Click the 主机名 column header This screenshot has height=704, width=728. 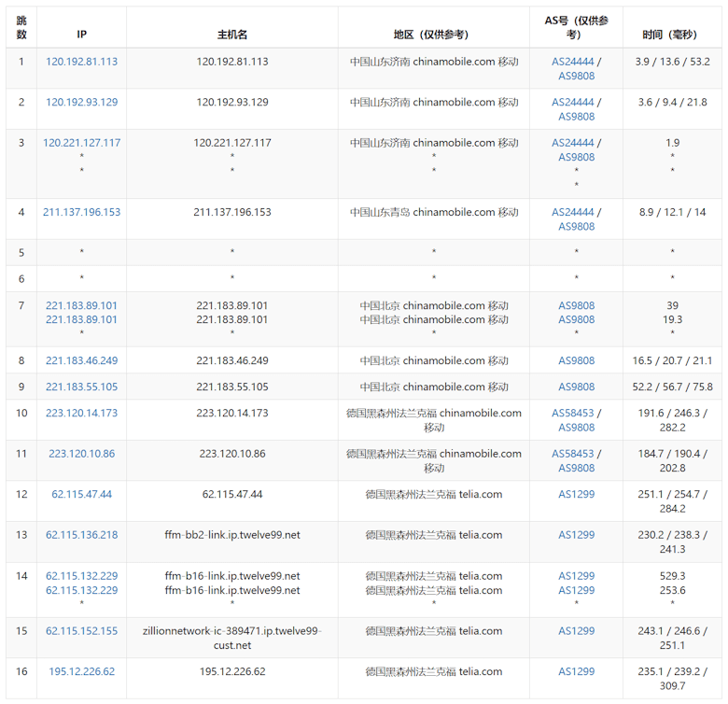pyautogui.click(x=231, y=35)
